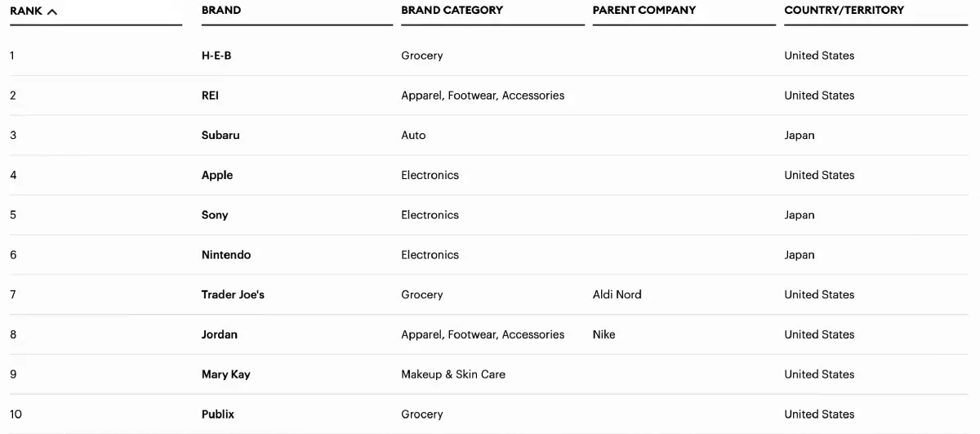The image size is (980, 434).
Task: Click the Nike parent company cell
Action: tap(604, 335)
